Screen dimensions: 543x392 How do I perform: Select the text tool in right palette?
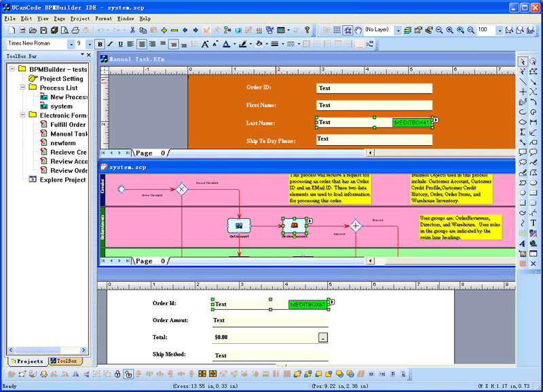tap(533, 222)
